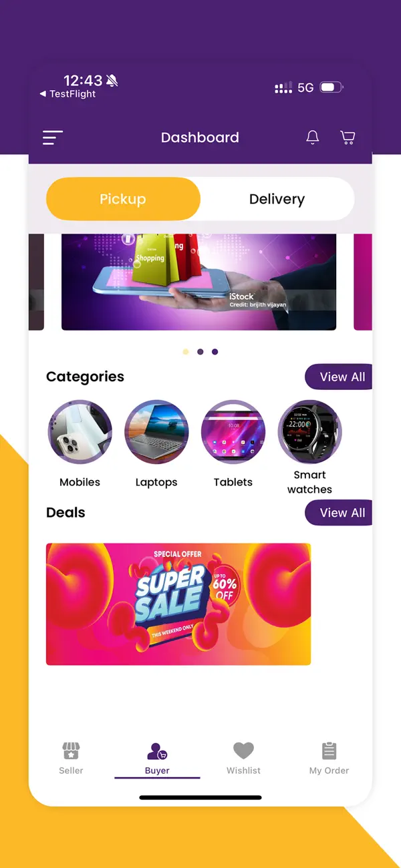Viewport: 401px width, 868px height.
Task: Open the My Order clipboard icon
Action: (329, 751)
